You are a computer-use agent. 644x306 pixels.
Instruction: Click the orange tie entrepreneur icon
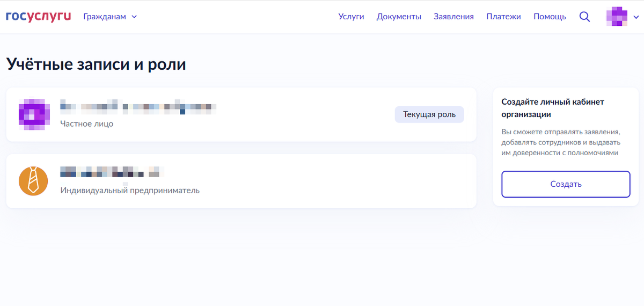(33, 181)
